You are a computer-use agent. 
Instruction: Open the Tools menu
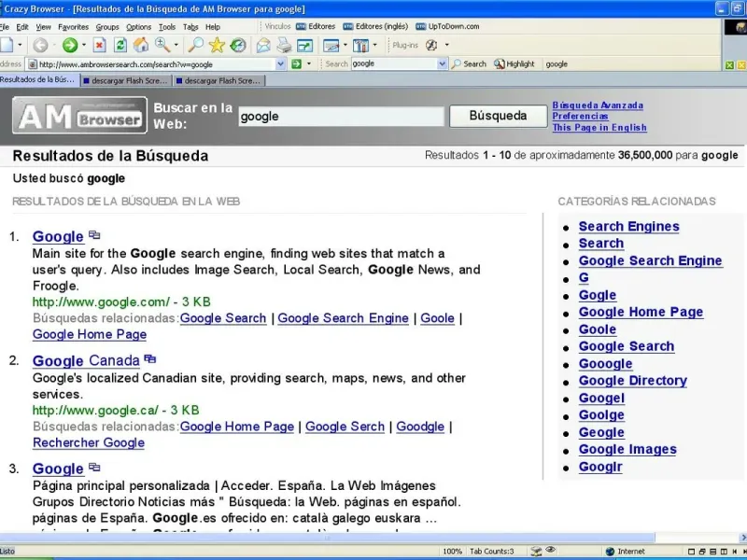coord(167,27)
